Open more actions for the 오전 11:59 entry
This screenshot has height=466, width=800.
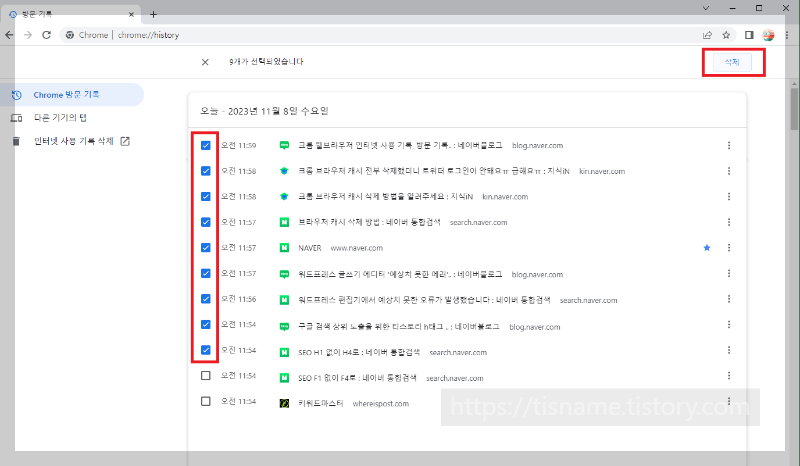pyautogui.click(x=729, y=145)
